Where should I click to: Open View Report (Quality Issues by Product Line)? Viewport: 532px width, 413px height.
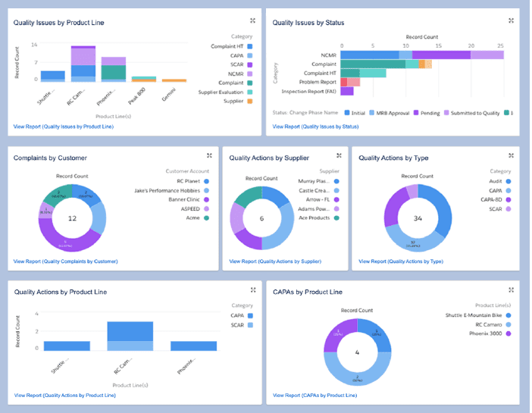pyautogui.click(x=64, y=127)
